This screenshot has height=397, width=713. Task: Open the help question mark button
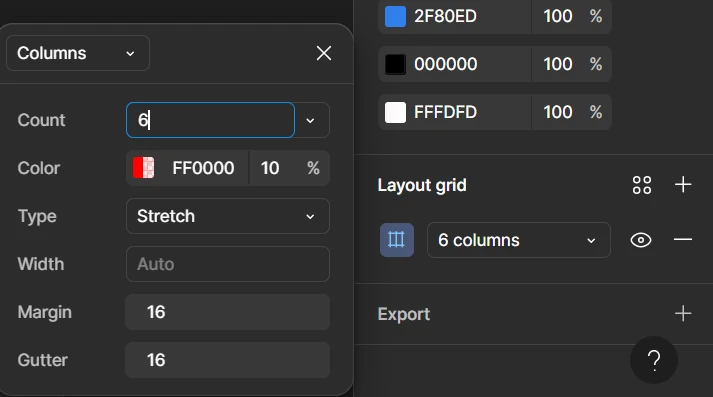tap(654, 360)
